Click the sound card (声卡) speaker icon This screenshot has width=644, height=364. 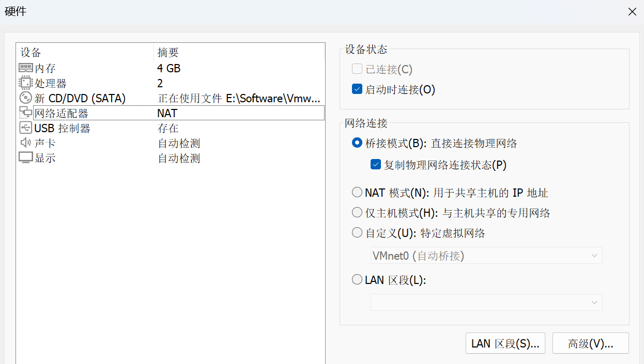point(25,143)
